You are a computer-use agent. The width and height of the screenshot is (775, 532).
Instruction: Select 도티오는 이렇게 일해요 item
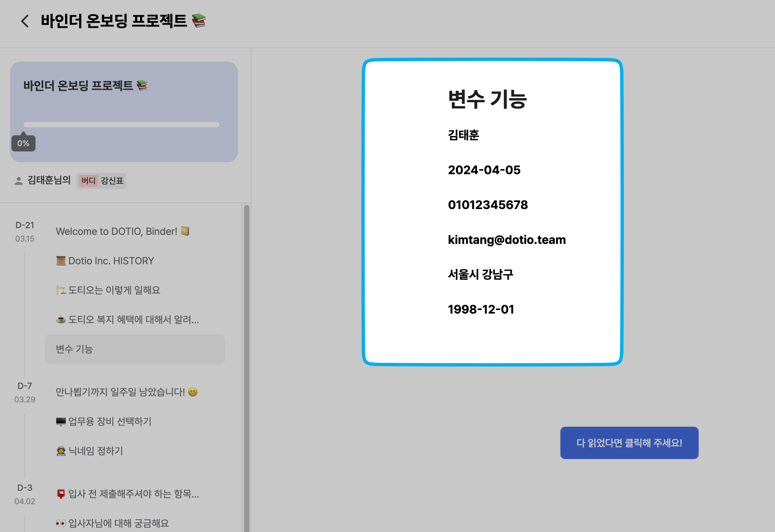[108, 290]
